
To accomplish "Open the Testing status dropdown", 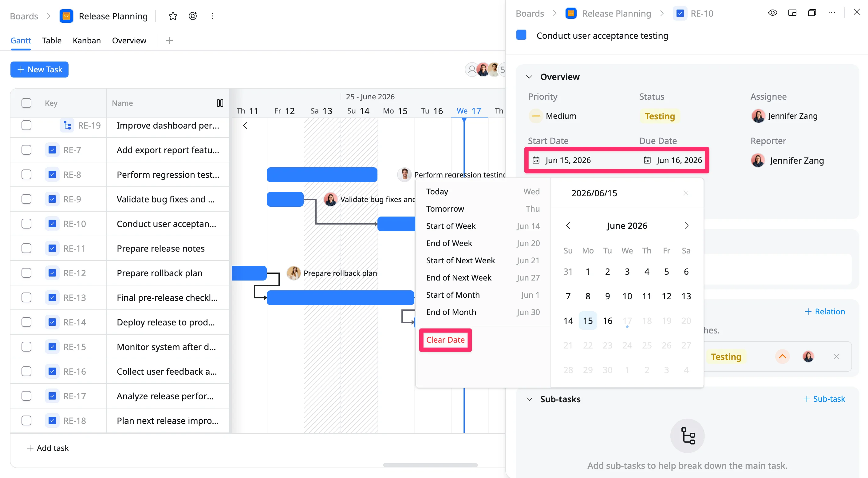I will click(659, 116).
